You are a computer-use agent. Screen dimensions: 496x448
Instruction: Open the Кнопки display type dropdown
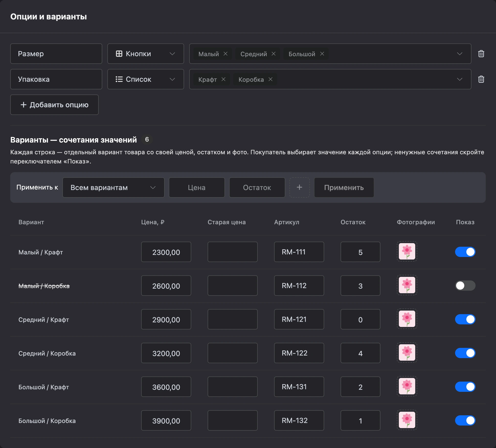(146, 54)
